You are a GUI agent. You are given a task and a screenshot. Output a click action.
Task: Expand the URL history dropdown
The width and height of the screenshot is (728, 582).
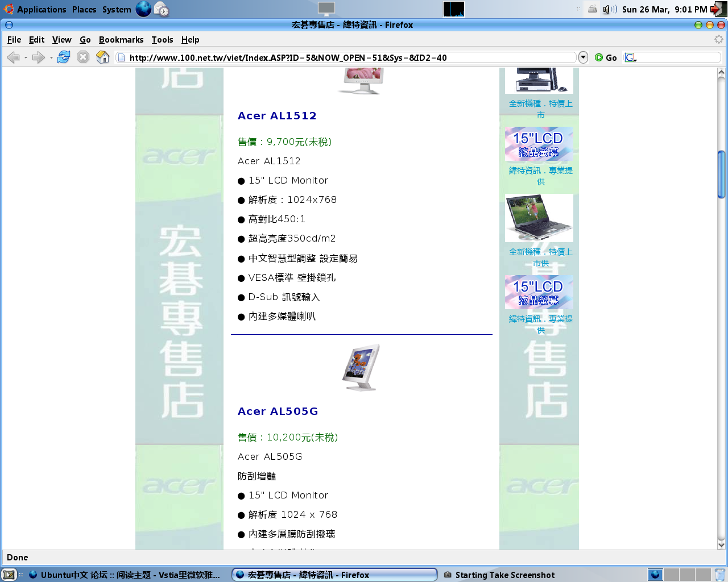(583, 57)
